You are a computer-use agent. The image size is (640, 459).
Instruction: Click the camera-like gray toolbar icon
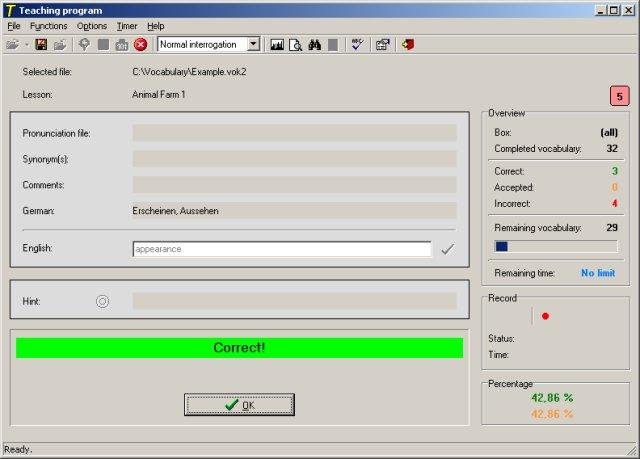122,45
